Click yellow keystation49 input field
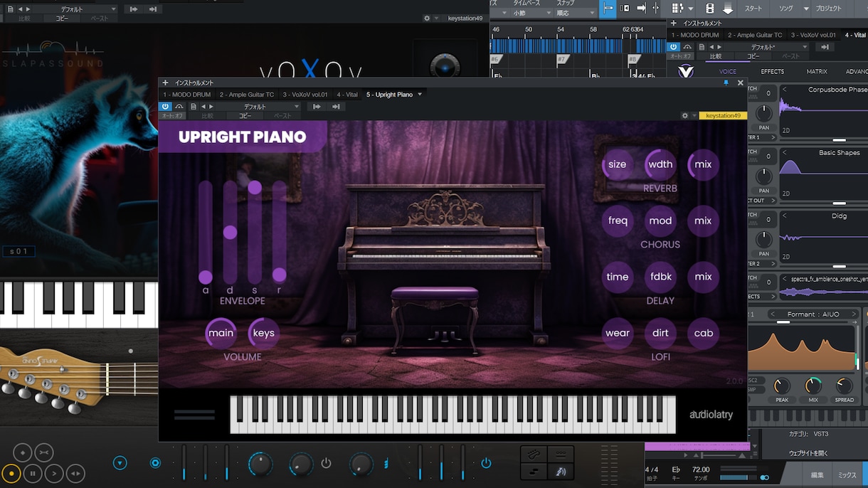Image resolution: width=868 pixels, height=488 pixels. pyautogui.click(x=723, y=116)
